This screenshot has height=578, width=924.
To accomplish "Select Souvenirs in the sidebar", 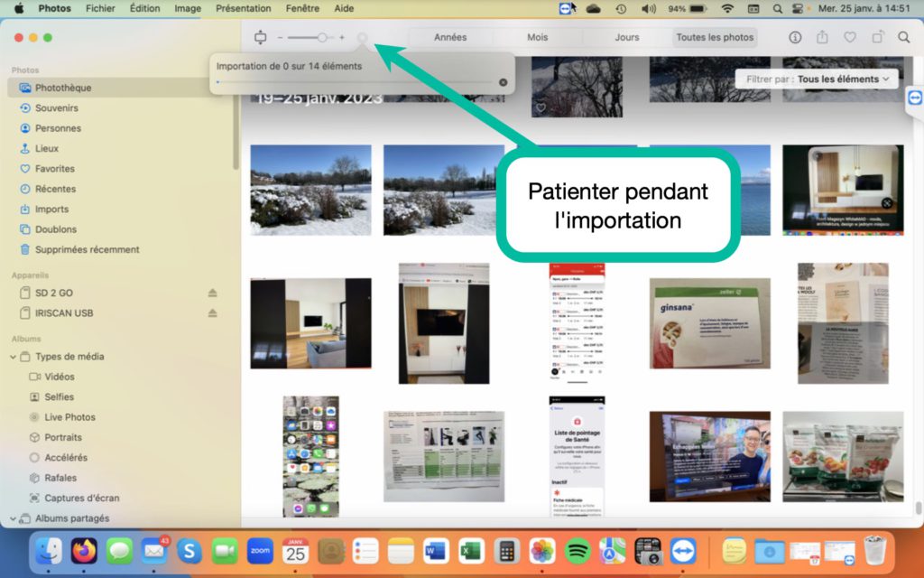I will tap(56, 108).
